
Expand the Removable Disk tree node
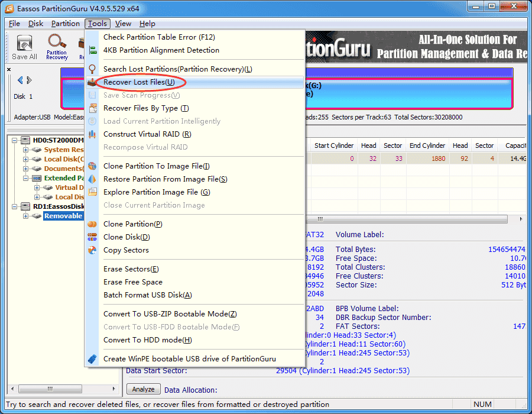[x=26, y=216]
